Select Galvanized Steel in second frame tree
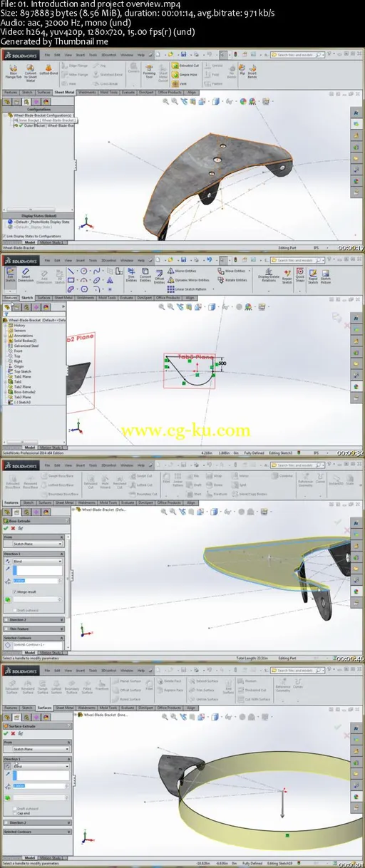Image resolution: width=365 pixels, height=868 pixels. pyautogui.click(x=27, y=346)
